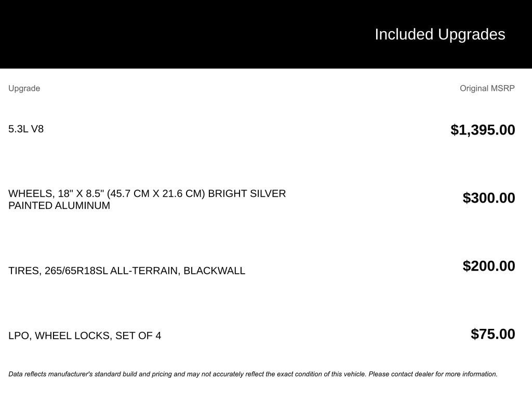Click the word ALL-TERRAIN in tires row
532x399 pixels.
144,271
